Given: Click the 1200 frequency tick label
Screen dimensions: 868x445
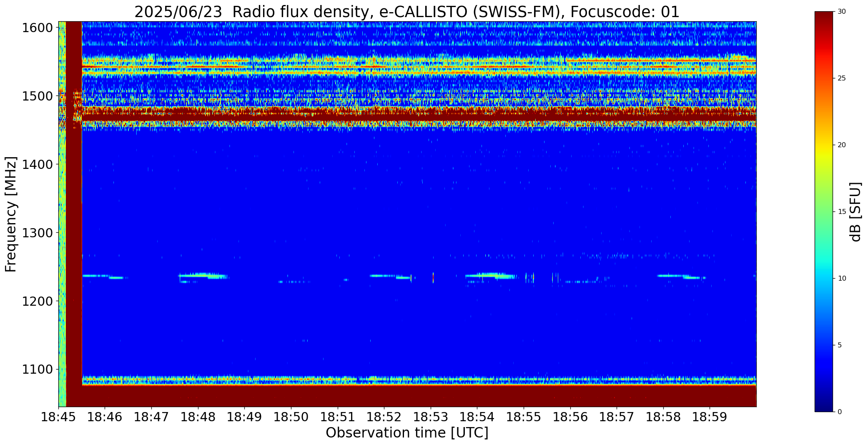Looking at the screenshot, I should click(37, 301).
